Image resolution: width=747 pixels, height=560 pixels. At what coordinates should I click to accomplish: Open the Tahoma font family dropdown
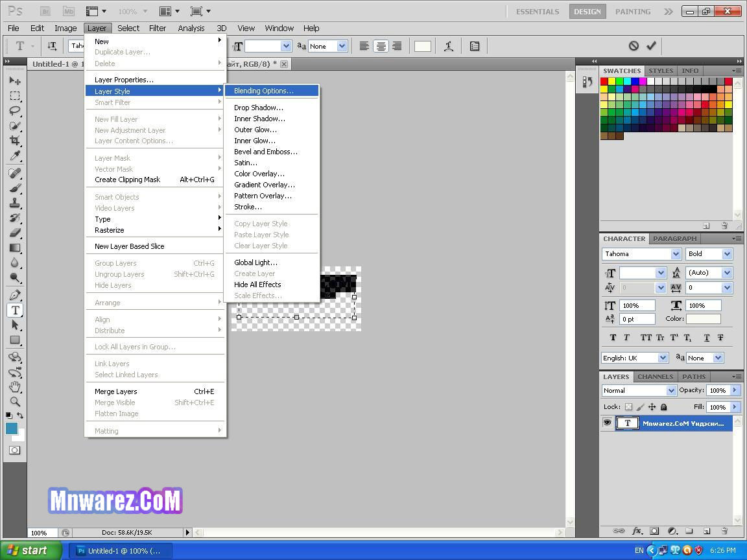tap(676, 254)
